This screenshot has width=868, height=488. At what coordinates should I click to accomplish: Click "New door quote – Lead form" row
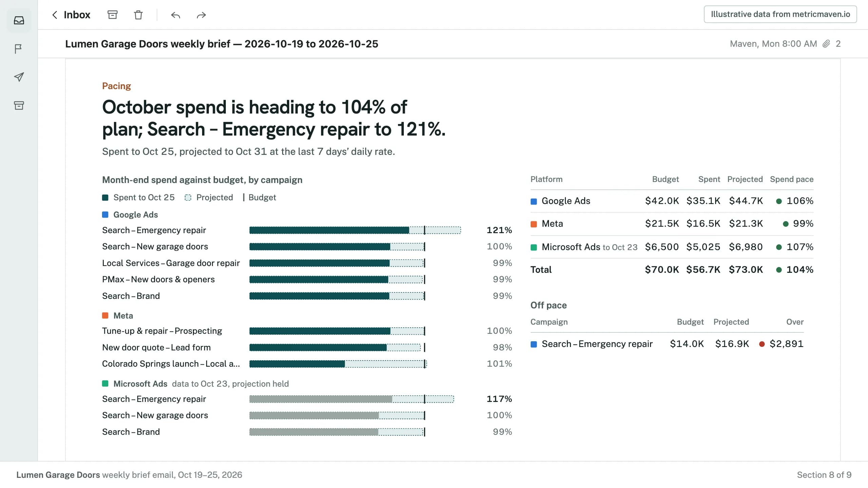307,348
